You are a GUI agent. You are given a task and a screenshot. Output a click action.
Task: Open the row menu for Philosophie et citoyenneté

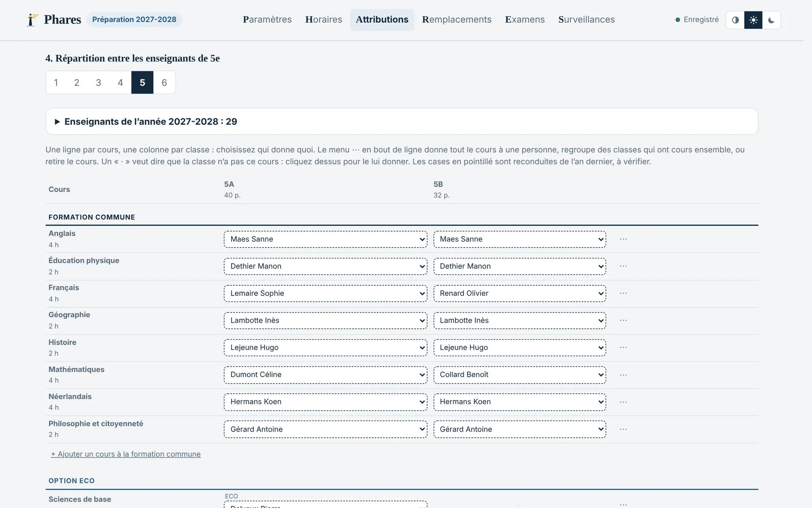[x=623, y=430]
